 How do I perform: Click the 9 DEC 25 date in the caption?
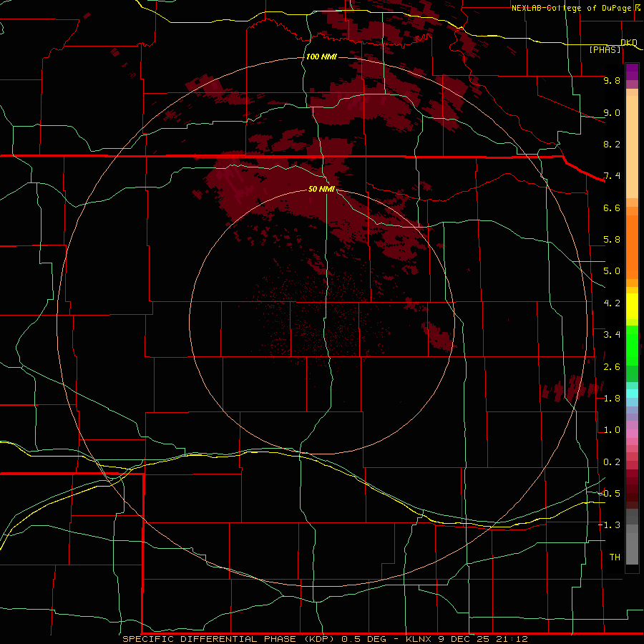463,639
